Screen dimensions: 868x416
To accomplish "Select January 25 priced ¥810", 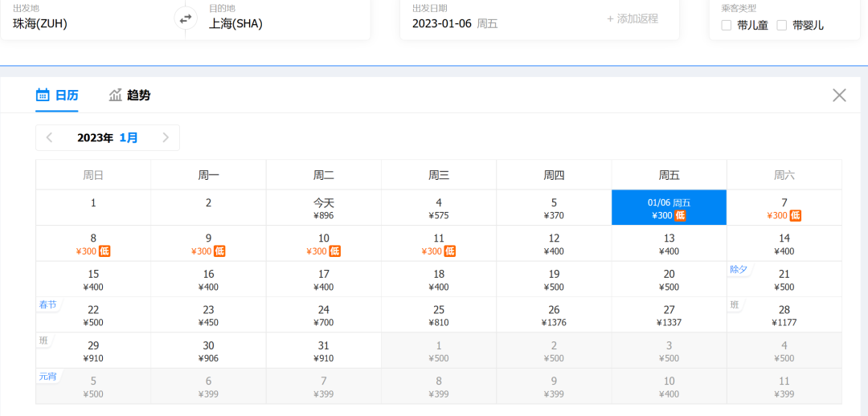I will (439, 315).
